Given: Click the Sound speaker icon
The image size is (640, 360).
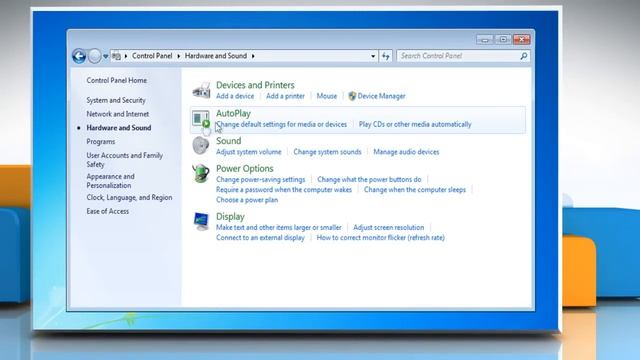Looking at the screenshot, I should pyautogui.click(x=201, y=146).
